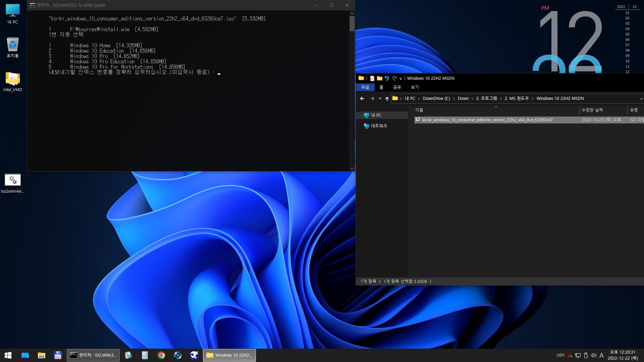Toggle the IME 'A' input mode indicator

tap(601, 355)
